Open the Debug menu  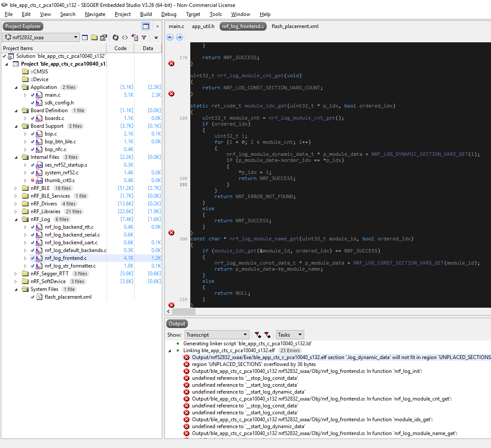click(x=169, y=14)
